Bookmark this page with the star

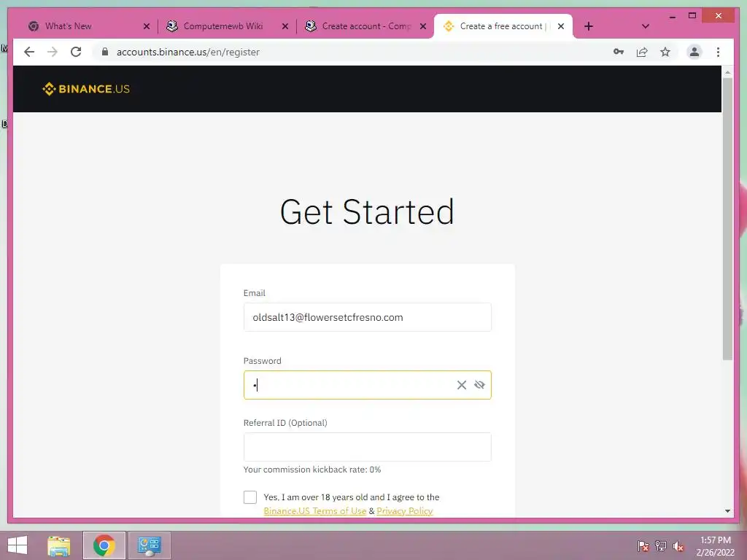[x=665, y=52]
